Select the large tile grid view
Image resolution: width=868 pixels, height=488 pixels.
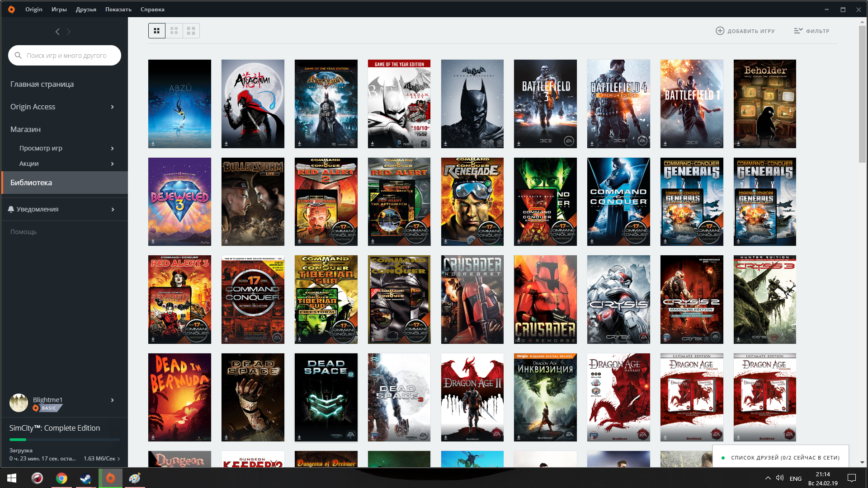[191, 31]
